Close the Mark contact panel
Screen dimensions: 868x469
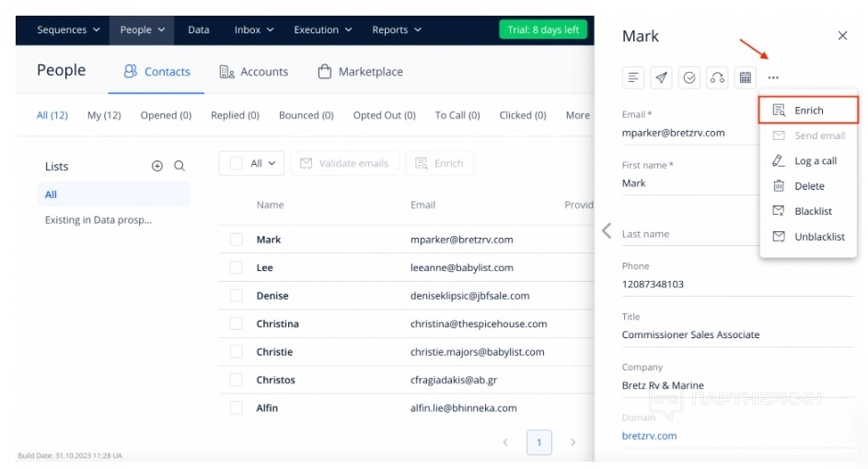click(842, 36)
